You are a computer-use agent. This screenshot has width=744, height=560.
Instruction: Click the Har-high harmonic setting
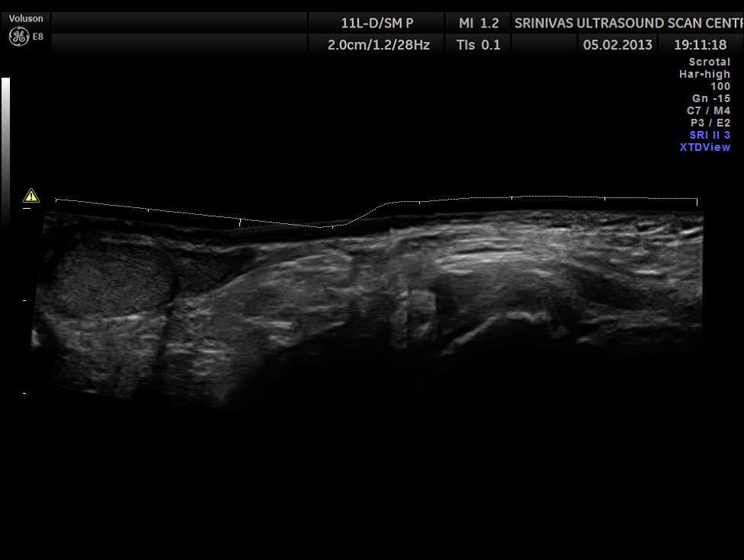[x=704, y=74]
